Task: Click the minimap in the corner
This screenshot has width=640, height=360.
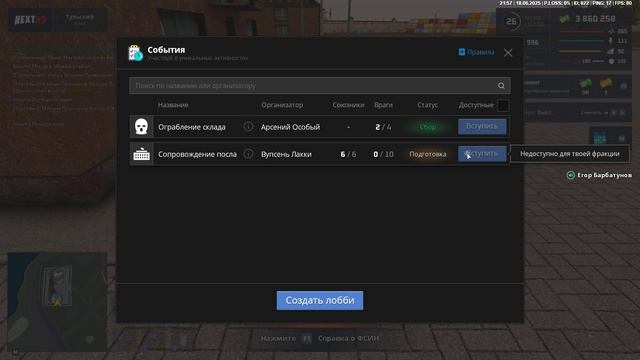Action: click(57, 302)
